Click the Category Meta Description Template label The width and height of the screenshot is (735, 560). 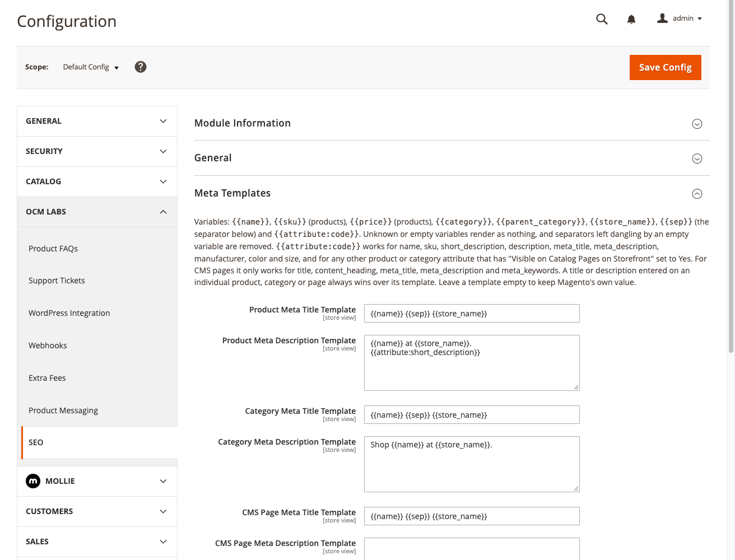pos(287,442)
